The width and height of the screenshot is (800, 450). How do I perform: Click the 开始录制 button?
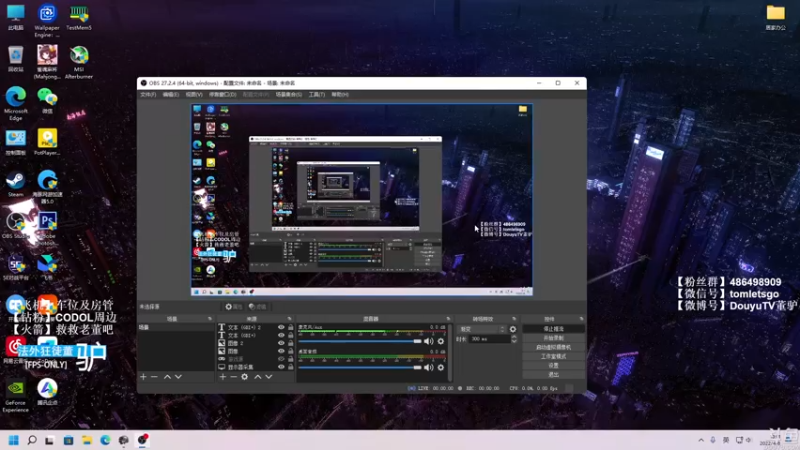tap(554, 338)
